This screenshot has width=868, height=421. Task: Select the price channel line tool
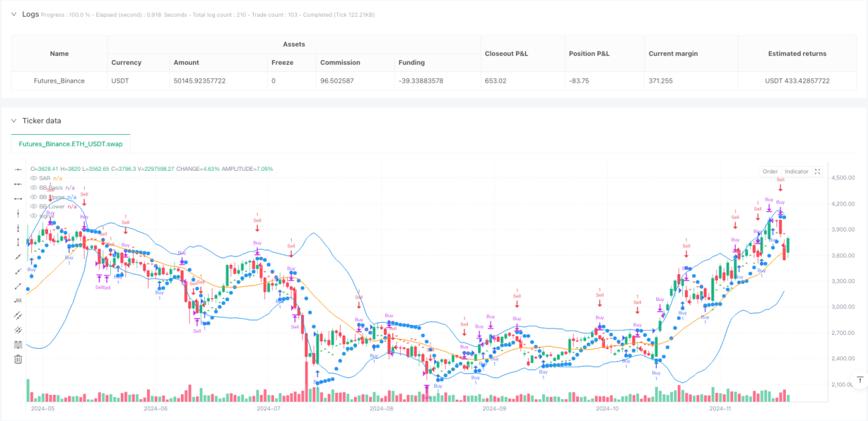18,315
